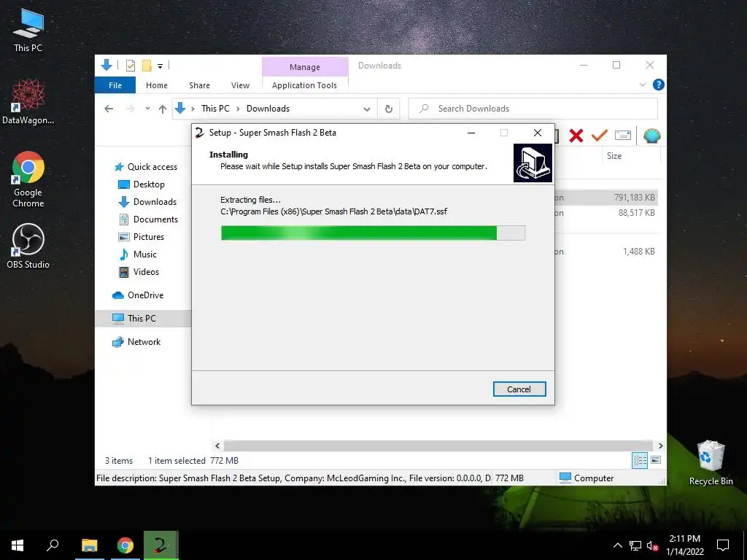
Task: Click the new folder quick access icon
Action: coord(147,66)
